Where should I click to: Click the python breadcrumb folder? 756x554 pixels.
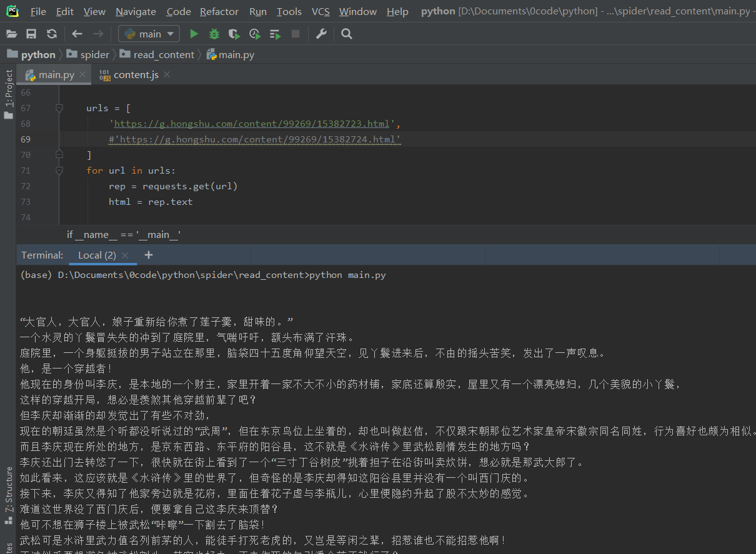coord(31,54)
